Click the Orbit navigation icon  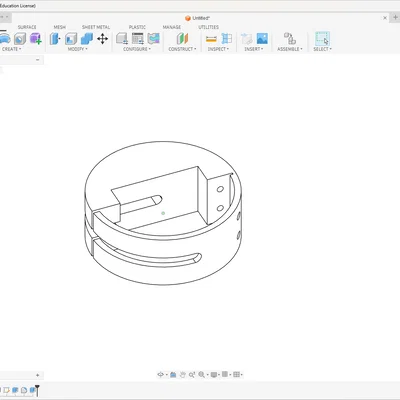coord(160,375)
